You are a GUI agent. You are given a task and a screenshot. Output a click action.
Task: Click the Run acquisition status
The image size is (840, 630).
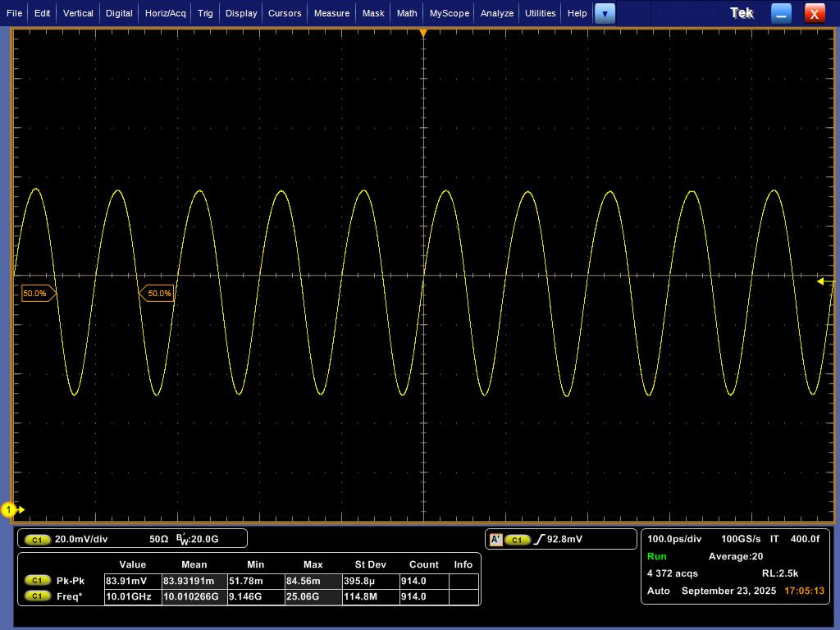657,556
